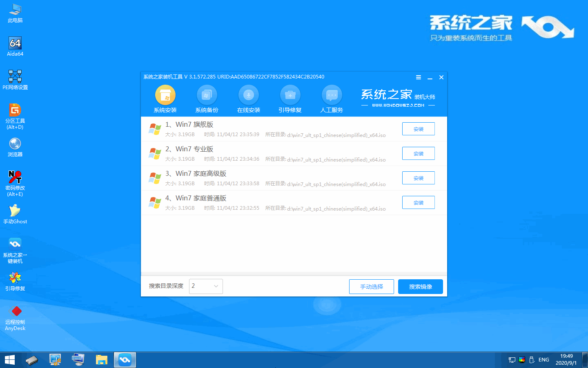This screenshot has width=588, height=368.
Task: Click 安装 for Win7 家庭普通版
Action: (418, 202)
